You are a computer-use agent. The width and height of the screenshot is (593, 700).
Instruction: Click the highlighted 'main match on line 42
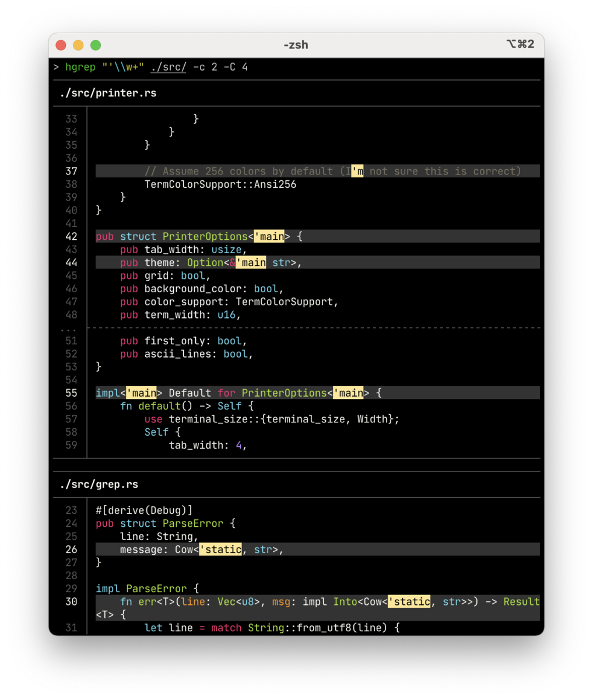click(269, 236)
